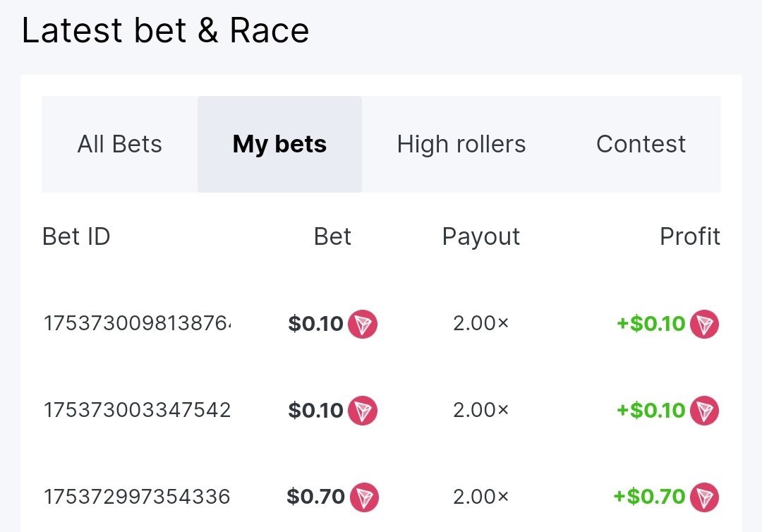
Task: Click the 2.00× payout in the first row
Action: click(x=481, y=324)
